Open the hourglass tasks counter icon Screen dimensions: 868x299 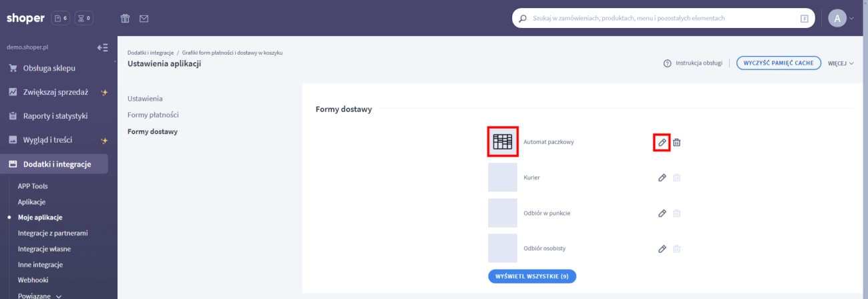(84, 19)
